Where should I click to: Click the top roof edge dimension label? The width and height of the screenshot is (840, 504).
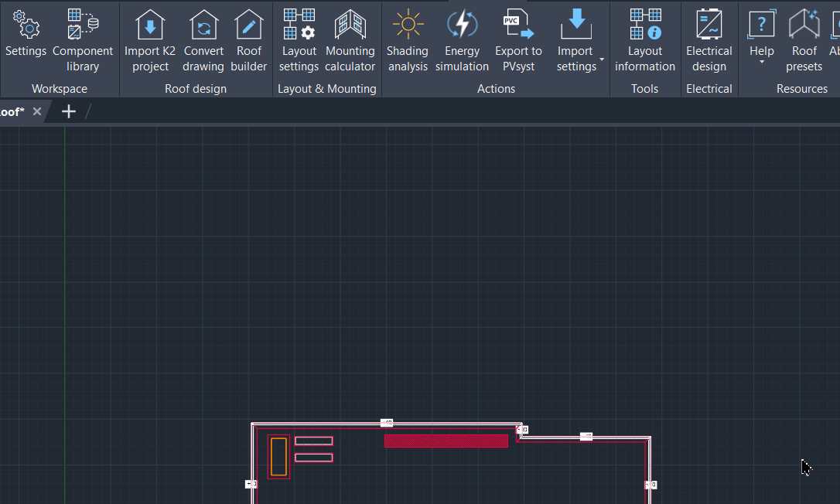[387, 423]
